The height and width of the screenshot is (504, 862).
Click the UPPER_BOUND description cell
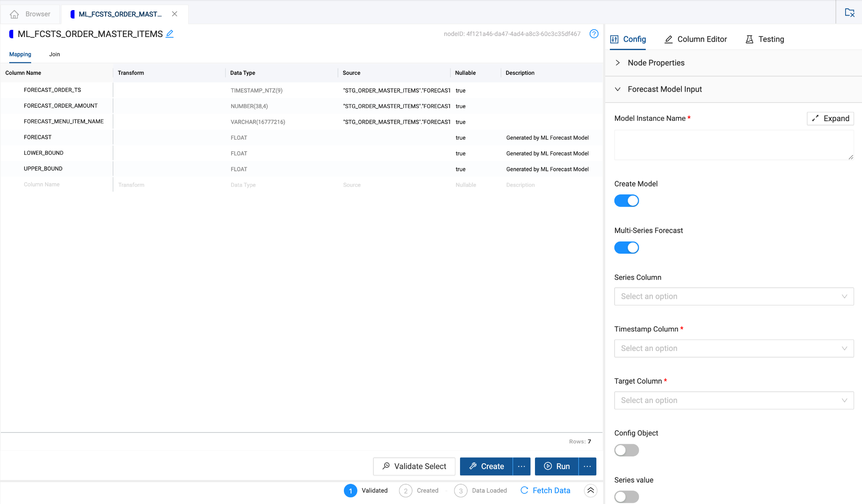pos(547,169)
